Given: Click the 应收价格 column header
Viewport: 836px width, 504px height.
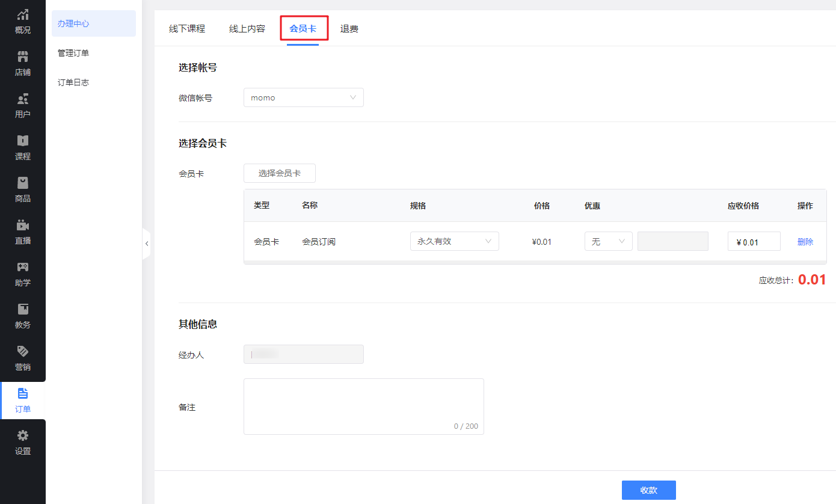Looking at the screenshot, I should pyautogui.click(x=743, y=206).
